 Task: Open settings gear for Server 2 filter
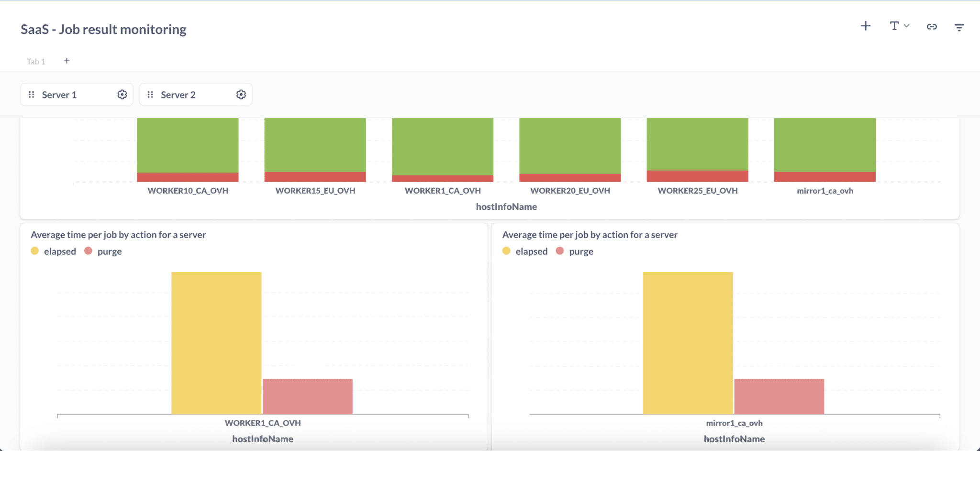coord(241,94)
